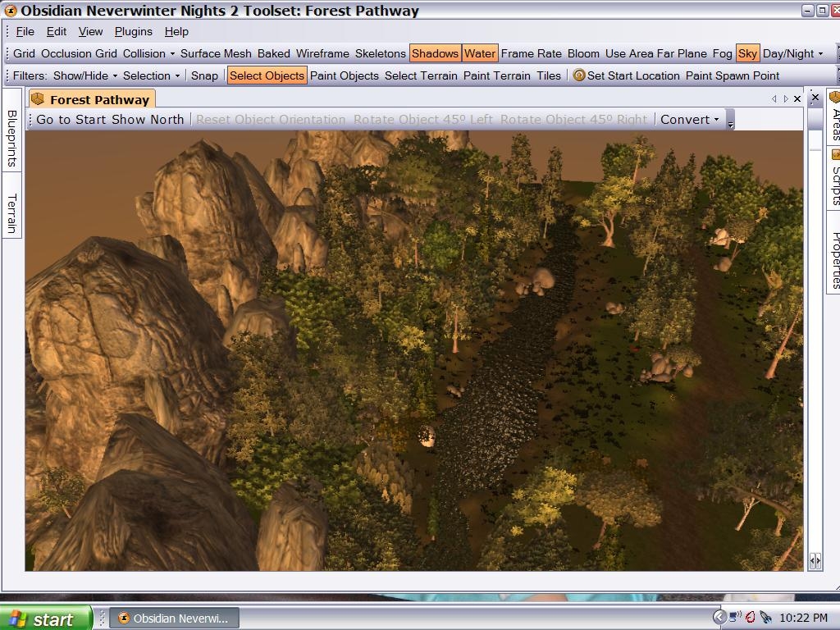Toggle Shadows rendering off
The image size is (840, 630).
point(435,53)
